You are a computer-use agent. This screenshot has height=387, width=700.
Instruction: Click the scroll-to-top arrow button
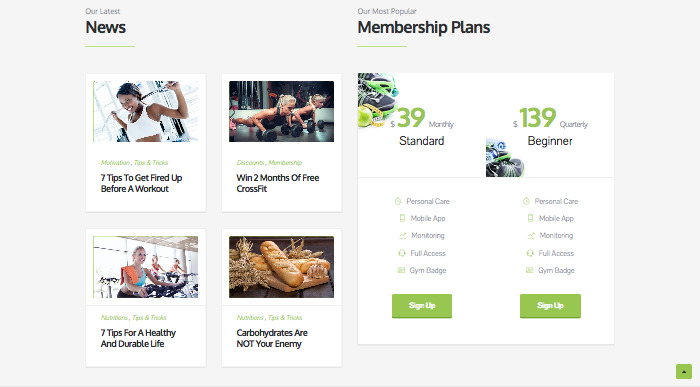683,371
